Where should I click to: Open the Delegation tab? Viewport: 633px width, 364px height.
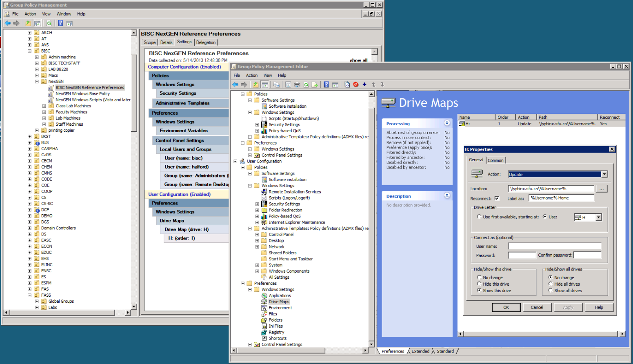206,42
